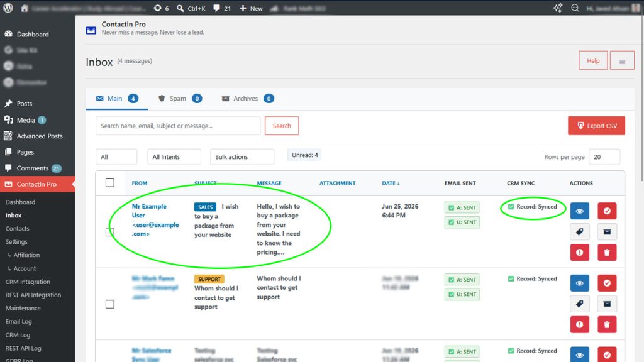Click the Unread: 4 badge
The width and height of the screenshot is (644, 362).
click(x=305, y=155)
